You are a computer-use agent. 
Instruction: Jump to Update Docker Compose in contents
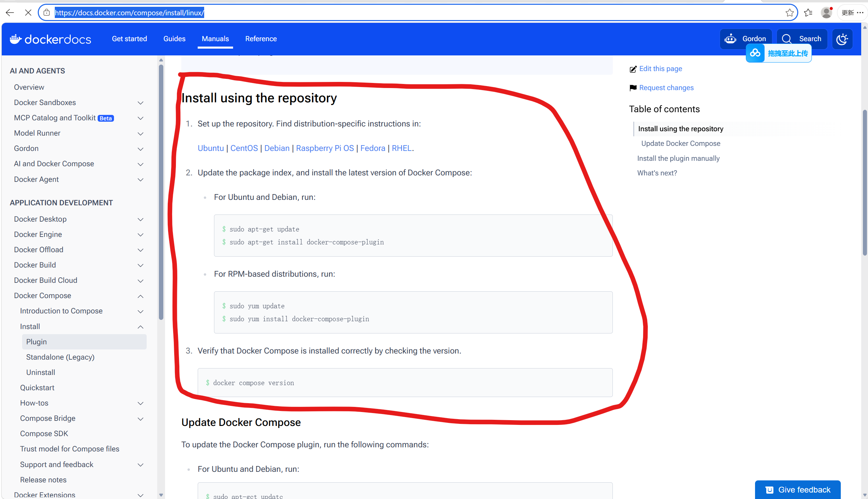point(681,143)
